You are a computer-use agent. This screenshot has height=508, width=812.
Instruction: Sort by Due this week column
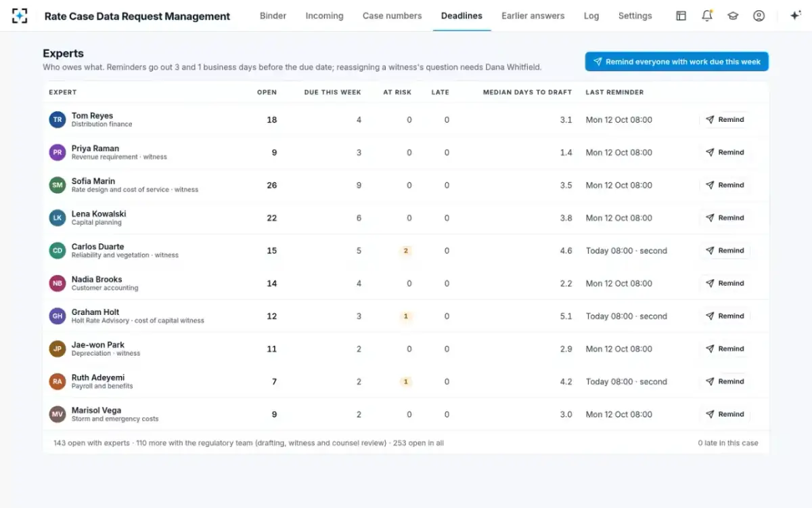[333, 92]
